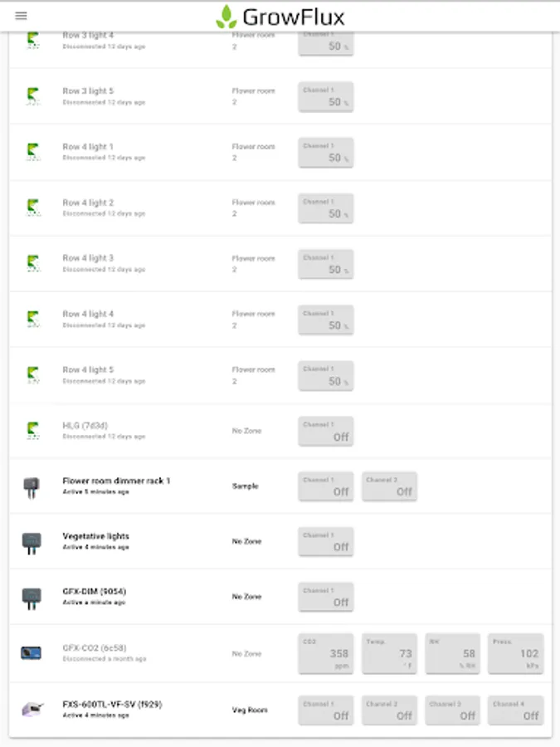Click the FXS-600TL-VF-SV (f929) fixture icon
This screenshot has width=560, height=747.
pos(32,710)
